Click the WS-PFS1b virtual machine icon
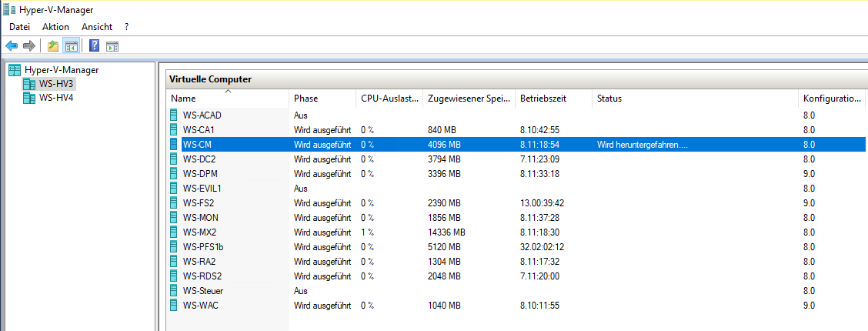Screen dimensions: 868x331 tap(175, 247)
